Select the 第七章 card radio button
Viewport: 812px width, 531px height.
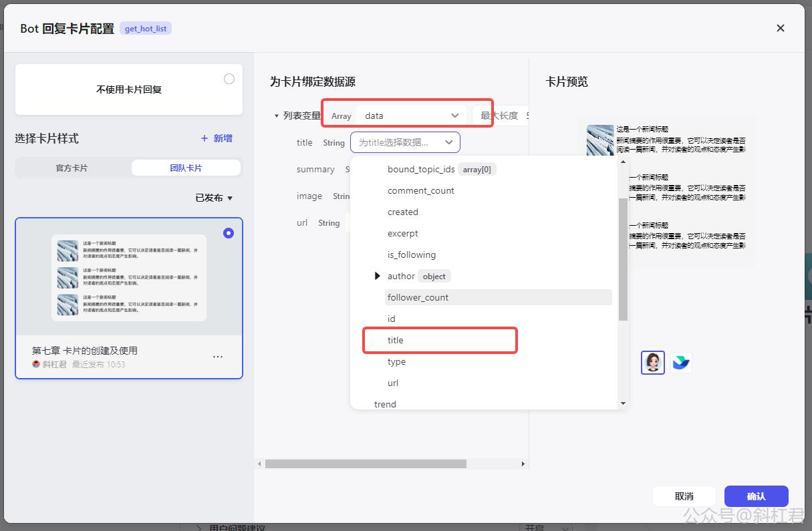coord(229,233)
